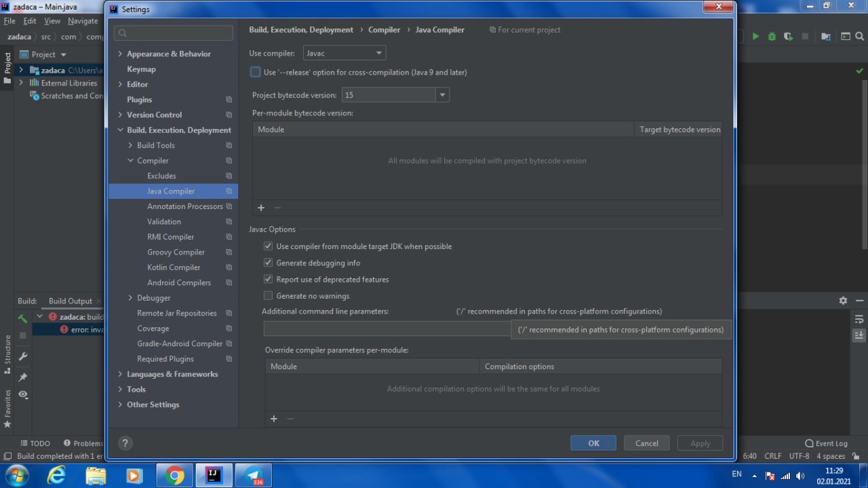
Task: Start debugging with the green bug icon
Action: [772, 37]
